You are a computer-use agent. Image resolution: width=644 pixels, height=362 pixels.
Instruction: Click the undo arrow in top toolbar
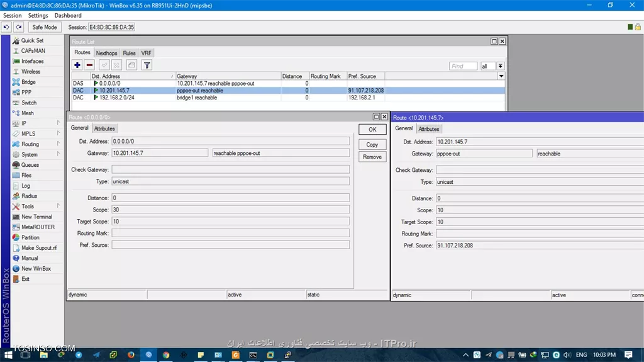[6, 27]
